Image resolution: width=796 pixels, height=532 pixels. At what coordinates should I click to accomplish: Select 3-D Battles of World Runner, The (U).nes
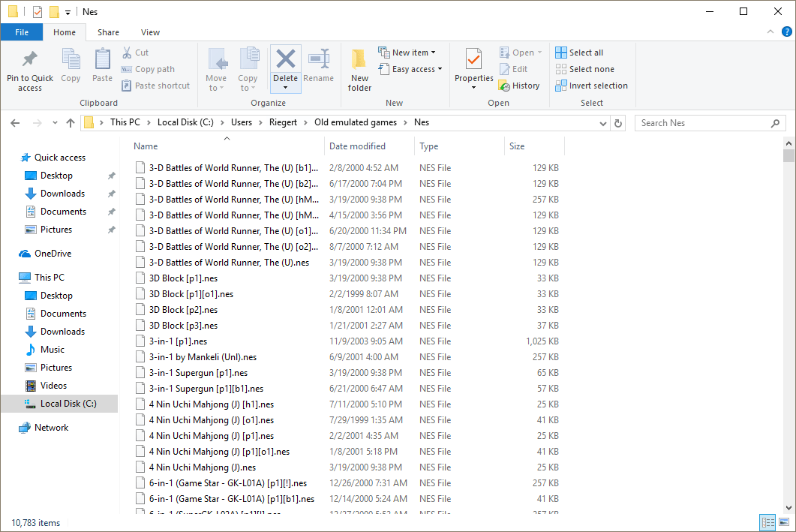point(229,263)
